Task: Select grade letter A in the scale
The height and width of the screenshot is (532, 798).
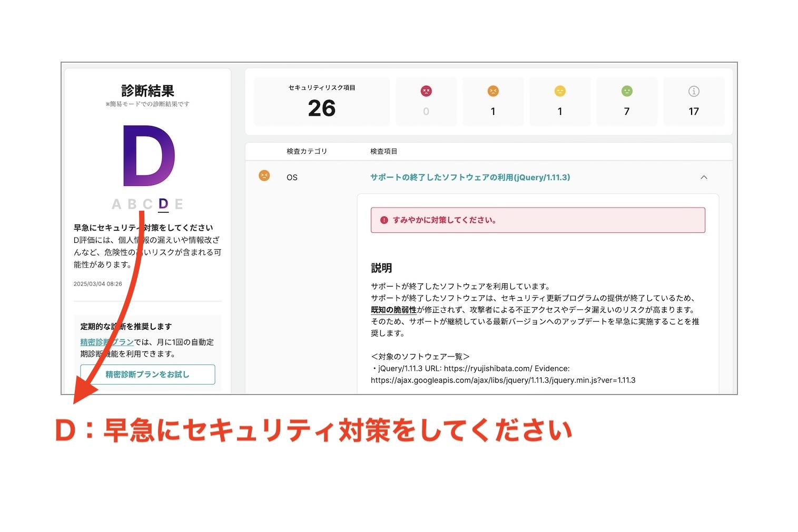Action: (116, 204)
